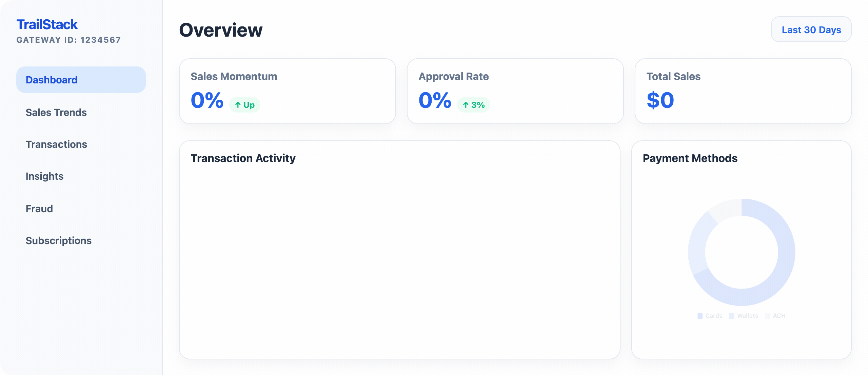The width and height of the screenshot is (868, 375).
Task: Select the Approval Rate card
Action: 515,91
